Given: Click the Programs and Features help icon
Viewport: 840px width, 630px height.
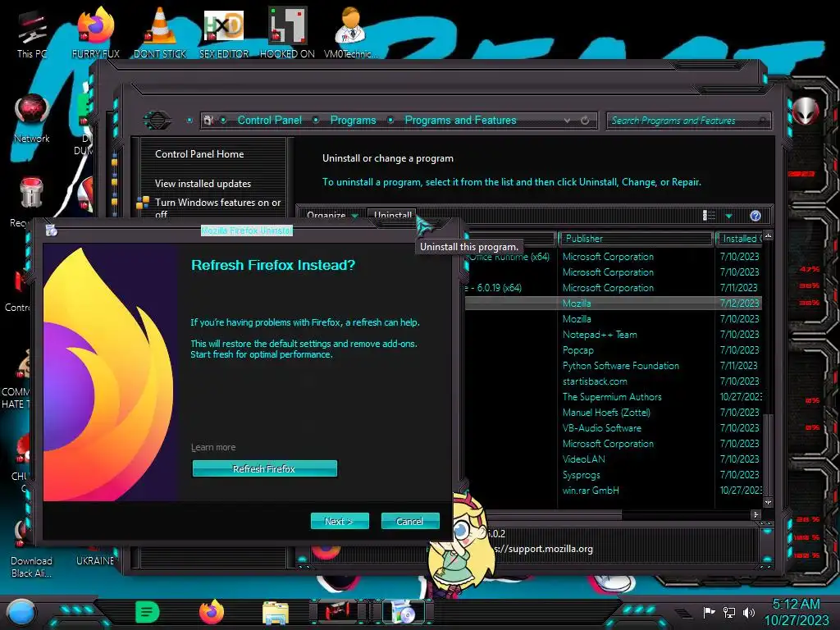Looking at the screenshot, I should point(756,216).
